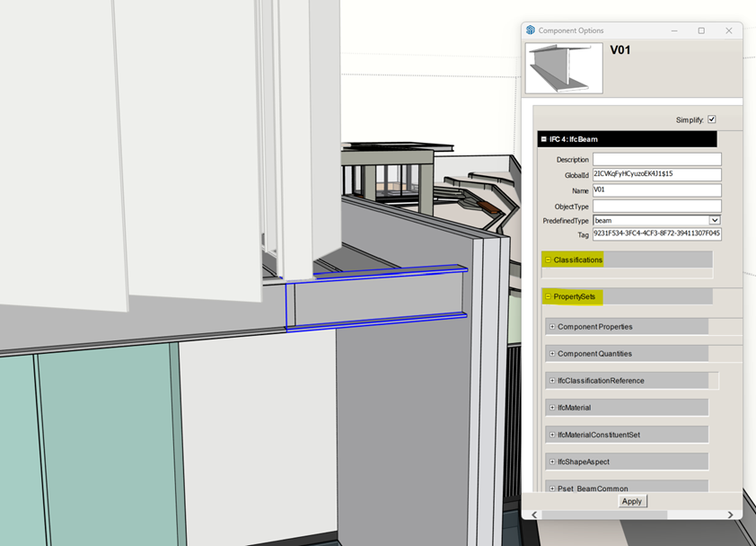Screen dimensions: 756x546
Task: Click the Apply button
Action: point(632,501)
